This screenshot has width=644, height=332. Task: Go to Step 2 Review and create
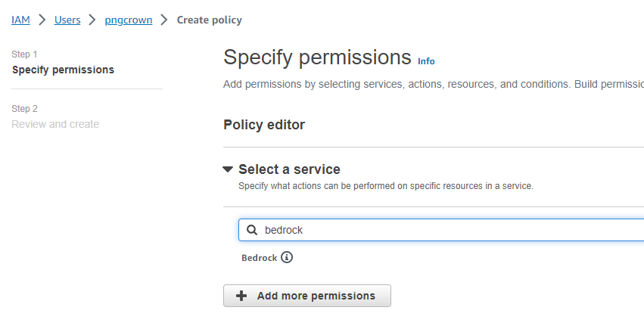(x=55, y=124)
